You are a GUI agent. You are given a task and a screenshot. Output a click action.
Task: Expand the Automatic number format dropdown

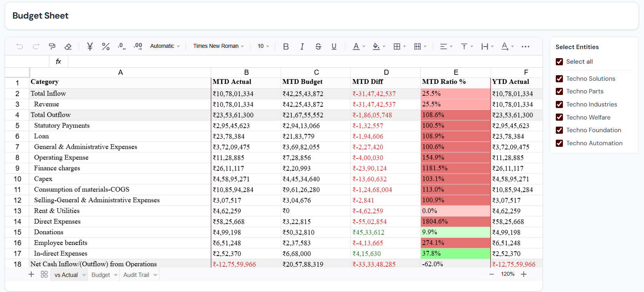(x=165, y=46)
